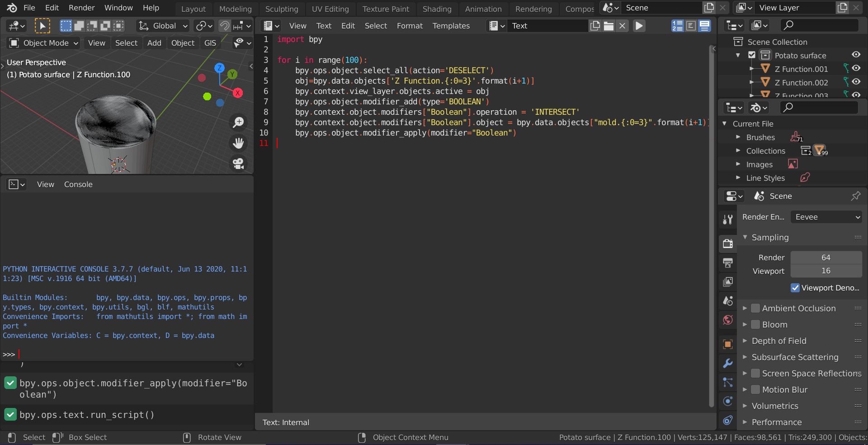The width and height of the screenshot is (868, 445).
Task: Enable the Bloom checkbox
Action: (755, 324)
